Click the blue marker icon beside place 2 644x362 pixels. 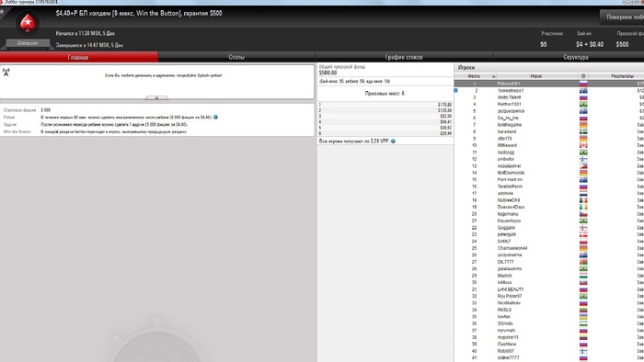point(456,90)
